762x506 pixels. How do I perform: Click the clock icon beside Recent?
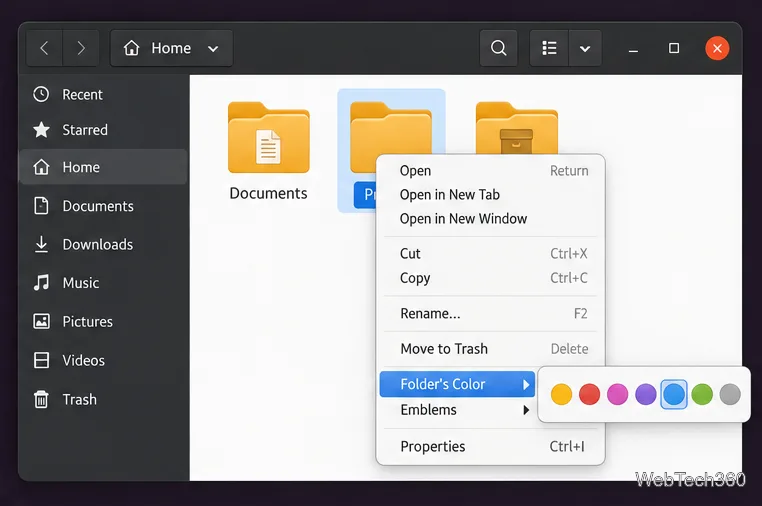click(x=41, y=94)
